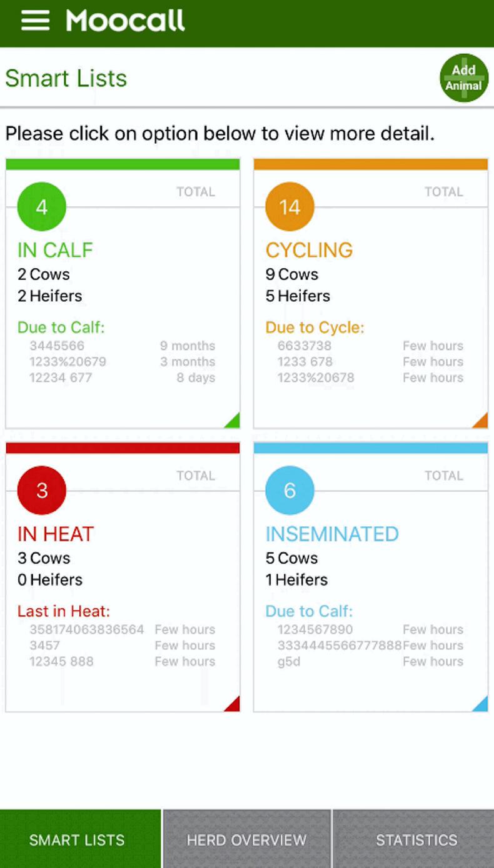
Task: Expand Cycling card via orange corner triangle
Action: coord(481,421)
